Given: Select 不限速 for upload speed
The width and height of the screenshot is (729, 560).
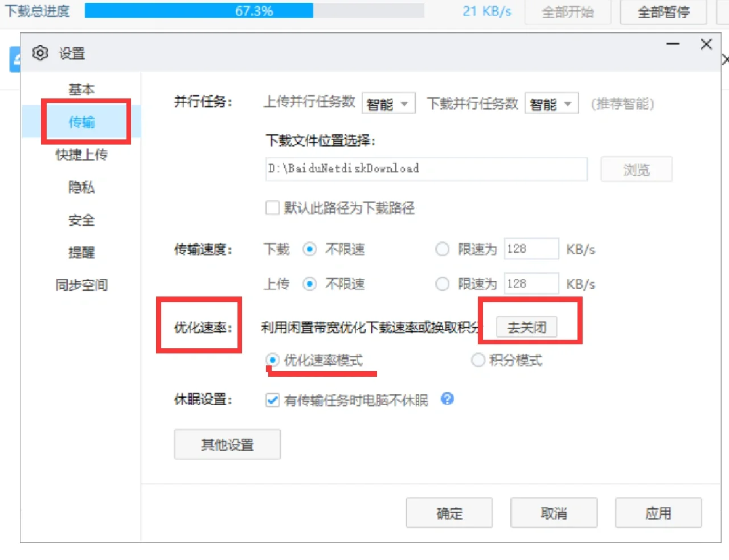Looking at the screenshot, I should pos(309,283).
